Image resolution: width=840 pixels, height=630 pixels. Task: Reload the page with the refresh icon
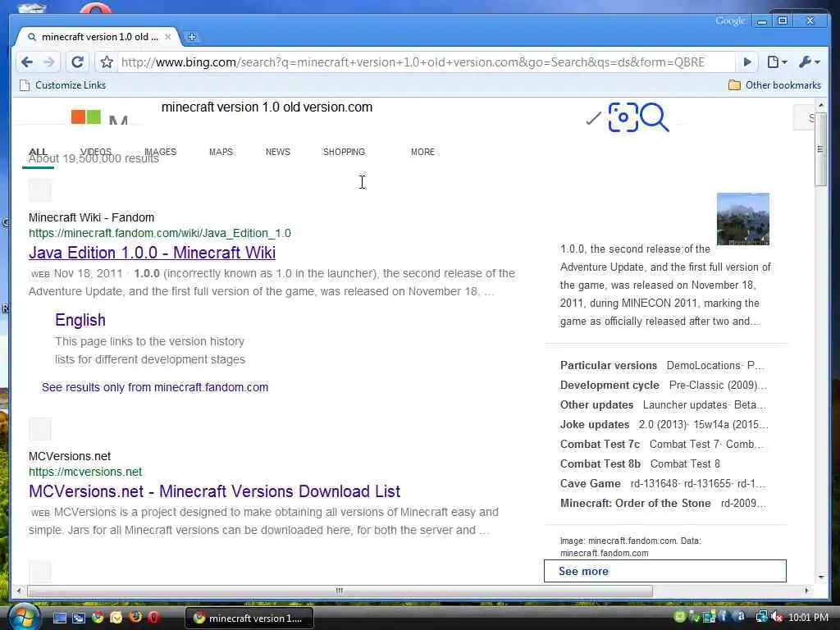coord(77,62)
